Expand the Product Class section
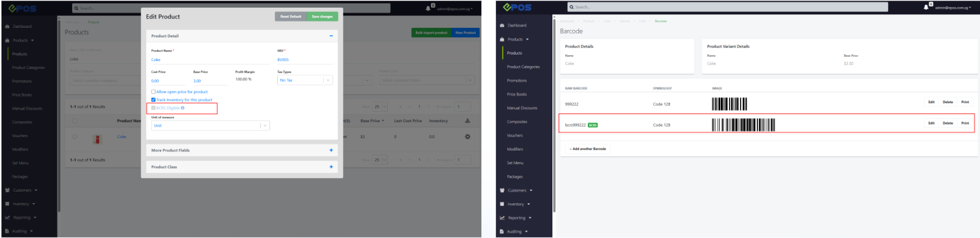Screen dimensions: 980x238 click(331, 167)
